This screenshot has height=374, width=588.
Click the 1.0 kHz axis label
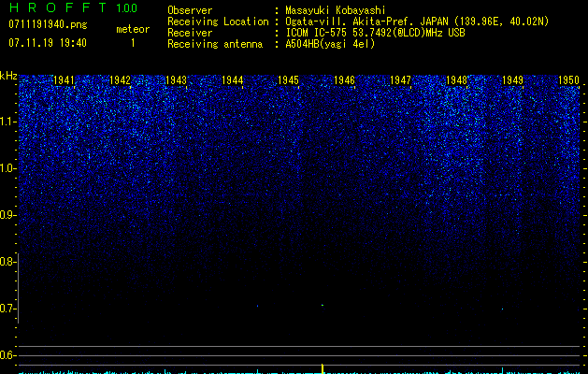click(x=7, y=168)
